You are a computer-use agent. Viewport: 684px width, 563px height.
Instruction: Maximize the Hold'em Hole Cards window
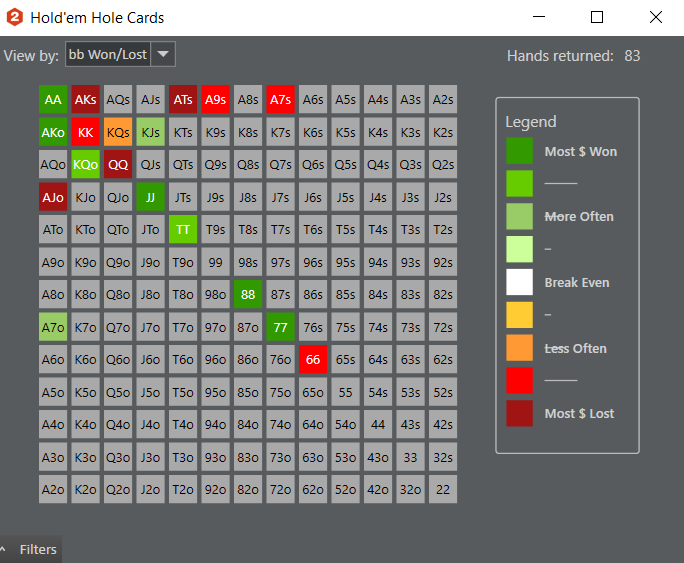(x=597, y=17)
